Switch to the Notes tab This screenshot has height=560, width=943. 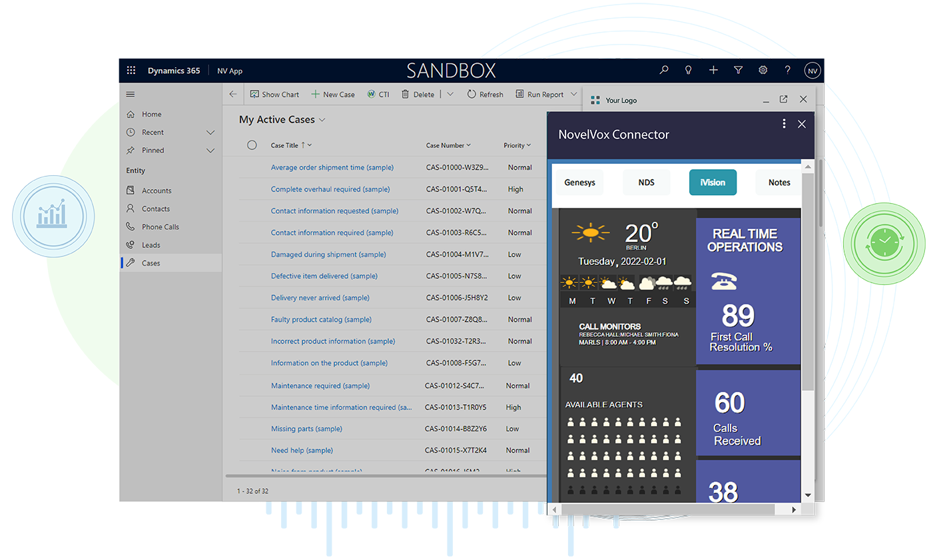pyautogui.click(x=779, y=182)
